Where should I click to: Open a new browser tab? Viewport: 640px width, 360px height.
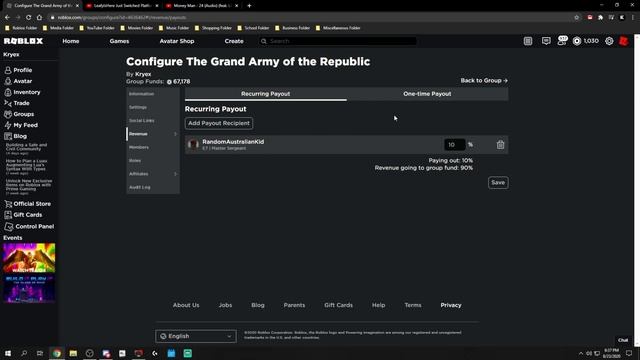click(x=249, y=6)
